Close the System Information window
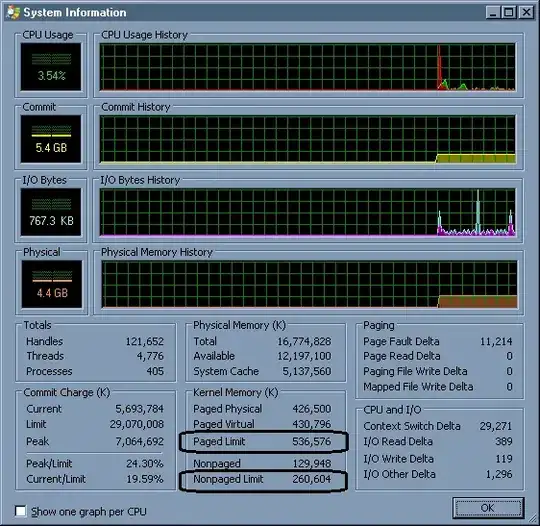Image resolution: width=540 pixels, height=526 pixels. coord(527,13)
